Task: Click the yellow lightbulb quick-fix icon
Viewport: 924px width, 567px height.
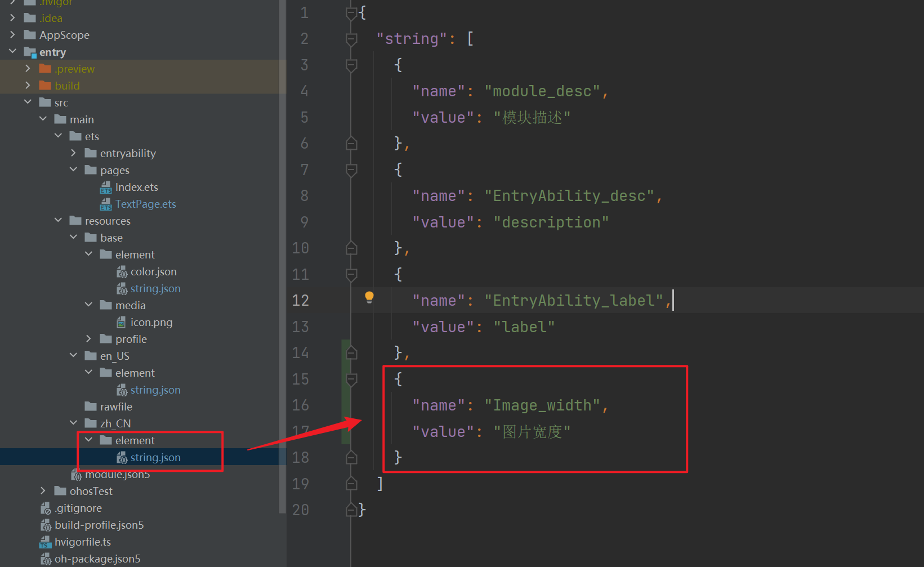Action: click(x=369, y=297)
